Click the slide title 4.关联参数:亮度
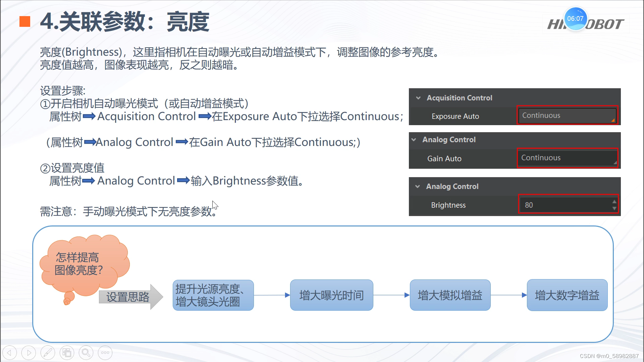This screenshot has width=644, height=362. [x=125, y=21]
